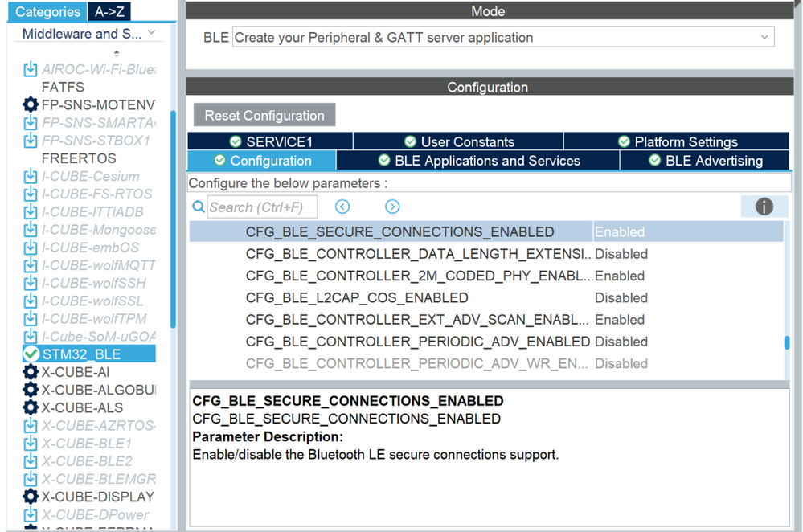Viewport: 803px width, 532px height.
Task: Select CFG_BLE_L2CAP_COS_ENABLED row
Action: [x=486, y=298]
